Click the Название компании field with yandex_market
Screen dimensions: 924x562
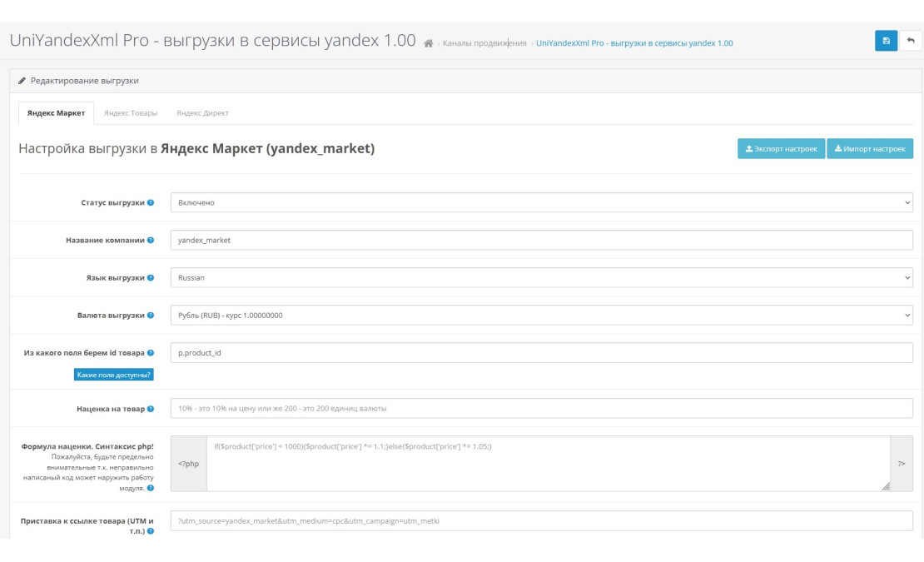click(542, 240)
